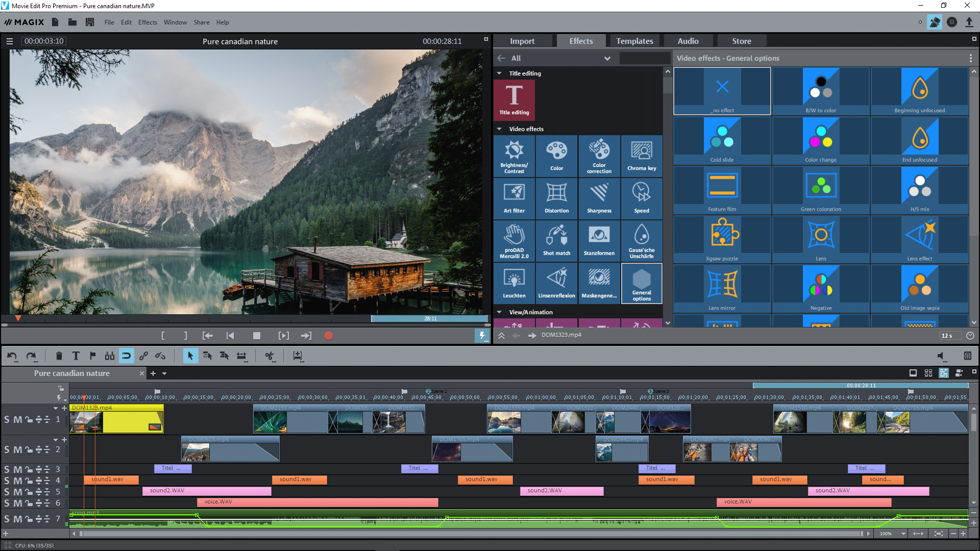Viewport: 980px width, 551px height.
Task: Open the General options tile
Action: coord(642,283)
